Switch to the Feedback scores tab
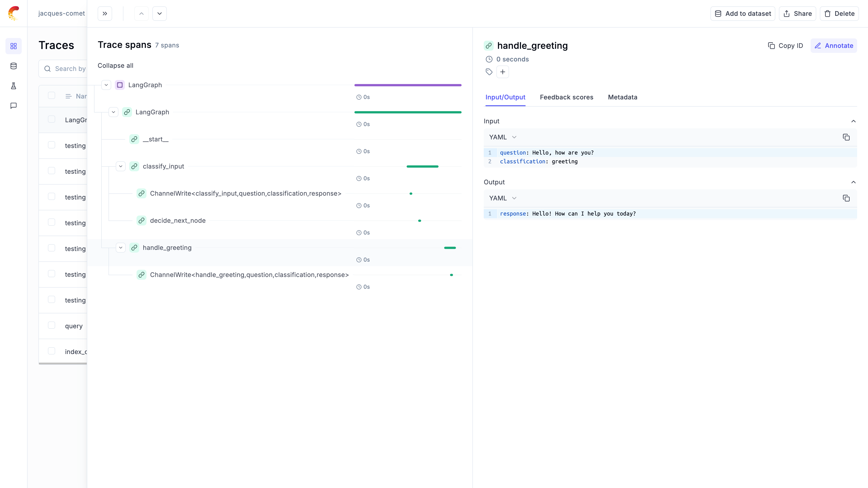 pos(566,97)
